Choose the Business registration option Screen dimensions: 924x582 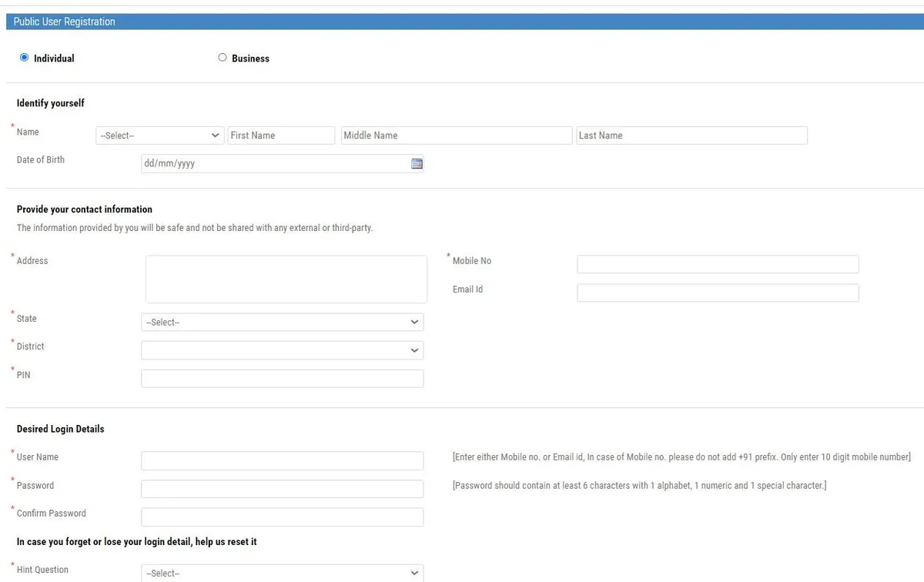tap(223, 58)
